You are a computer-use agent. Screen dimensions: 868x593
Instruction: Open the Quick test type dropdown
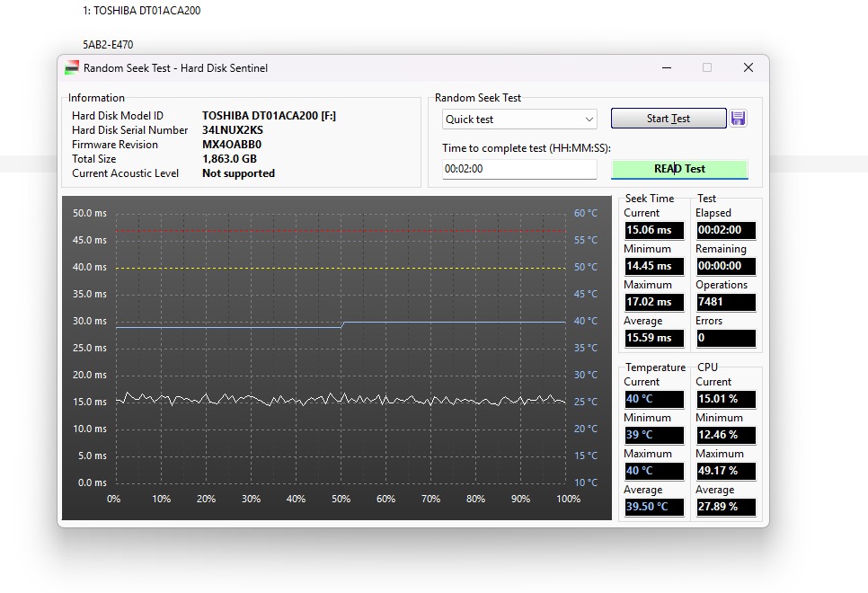tap(519, 119)
